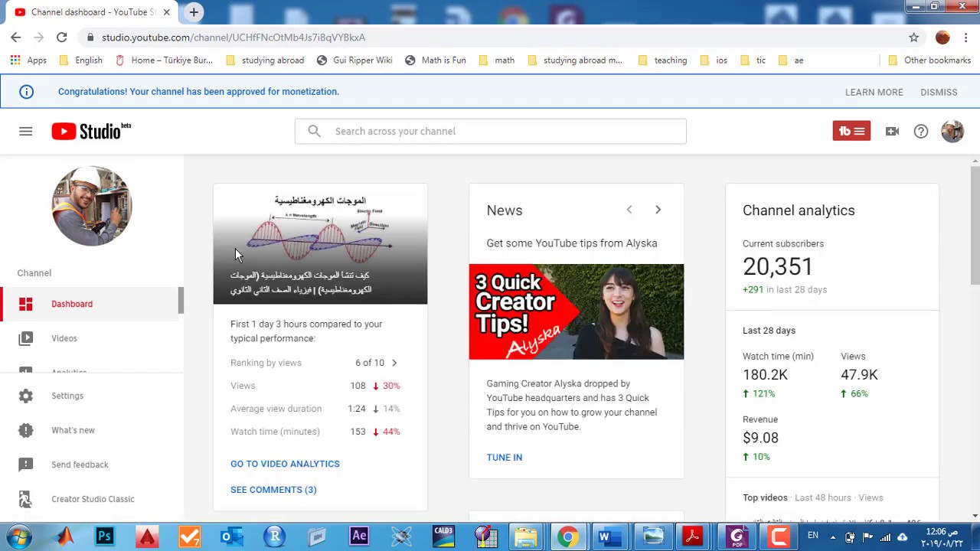Image resolution: width=980 pixels, height=551 pixels.
Task: Click the Videos sidebar icon
Action: (x=26, y=338)
